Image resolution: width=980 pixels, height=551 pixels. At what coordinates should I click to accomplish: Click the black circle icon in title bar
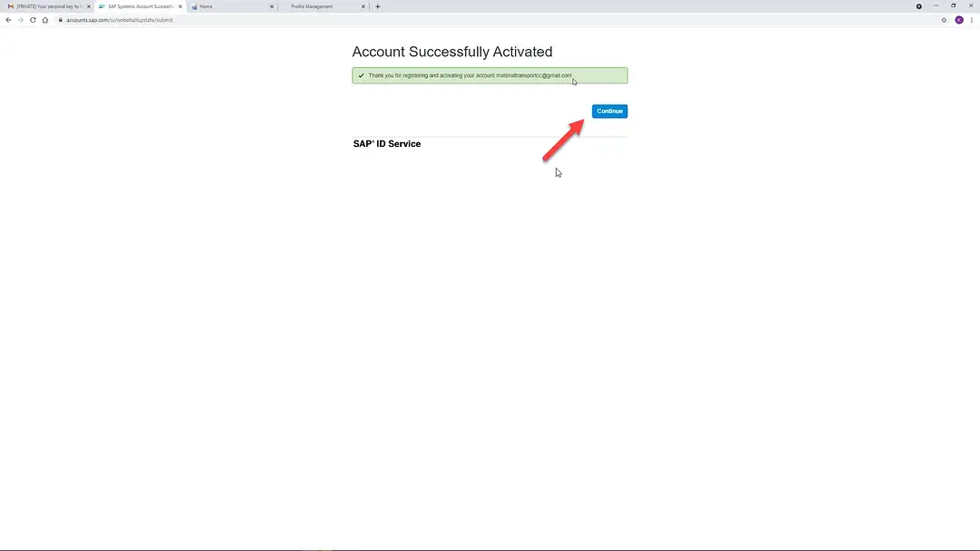tap(918, 6)
